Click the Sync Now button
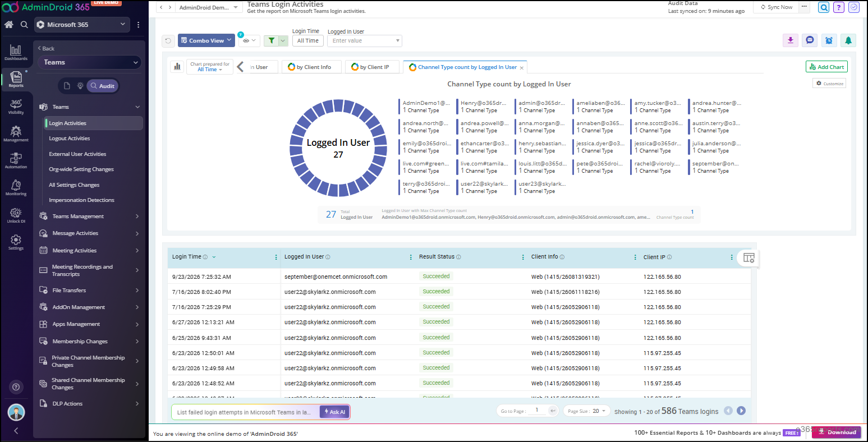Image resolution: width=868 pixels, height=442 pixels. pos(776,7)
